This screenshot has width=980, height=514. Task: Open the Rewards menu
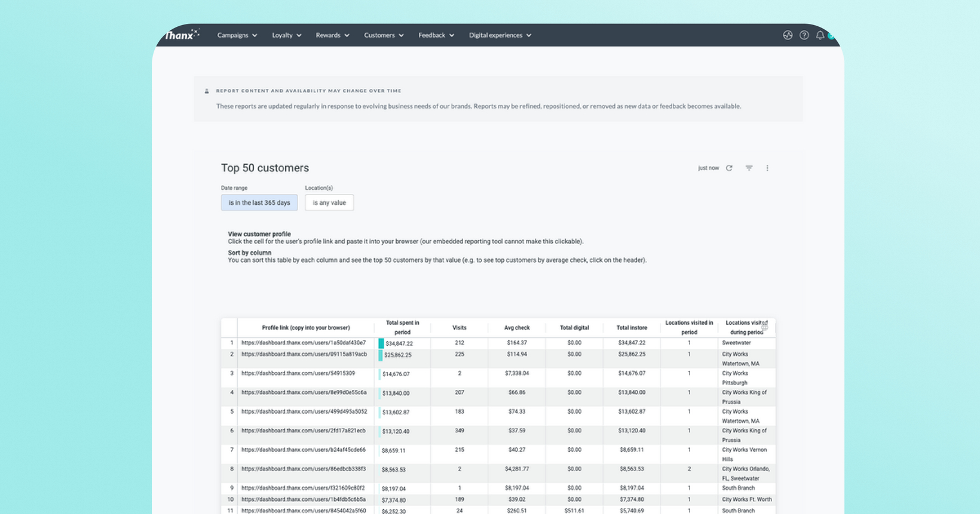[x=333, y=35]
